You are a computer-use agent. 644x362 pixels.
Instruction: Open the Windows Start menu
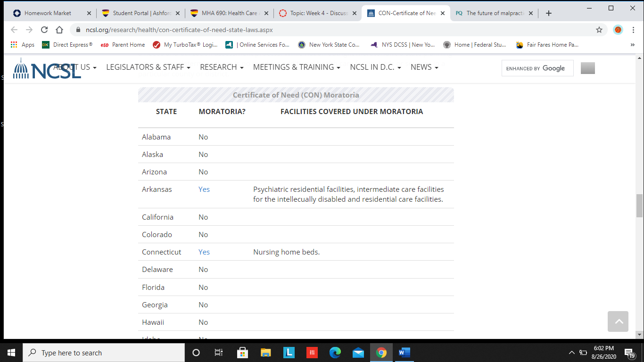pos(11,353)
